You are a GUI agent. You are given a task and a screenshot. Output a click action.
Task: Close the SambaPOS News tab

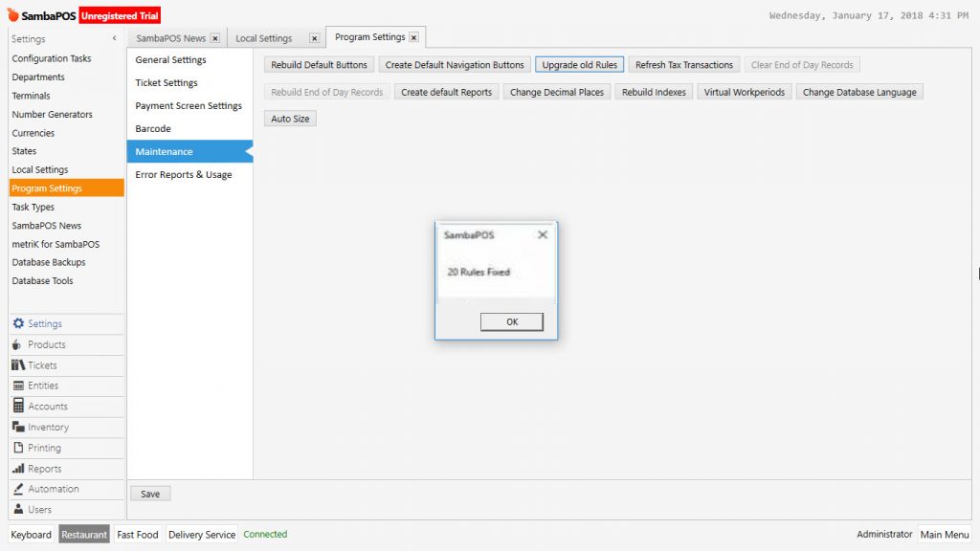pos(215,38)
